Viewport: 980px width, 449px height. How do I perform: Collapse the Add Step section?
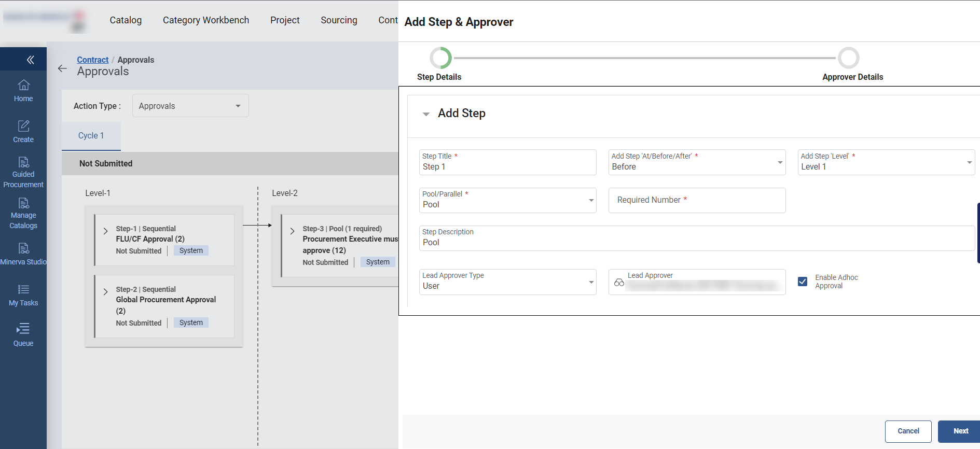426,114
